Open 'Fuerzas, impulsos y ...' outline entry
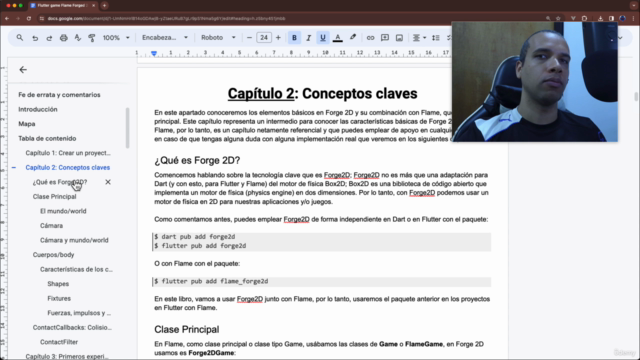This screenshot has height=360, width=640. pyautogui.click(x=79, y=313)
